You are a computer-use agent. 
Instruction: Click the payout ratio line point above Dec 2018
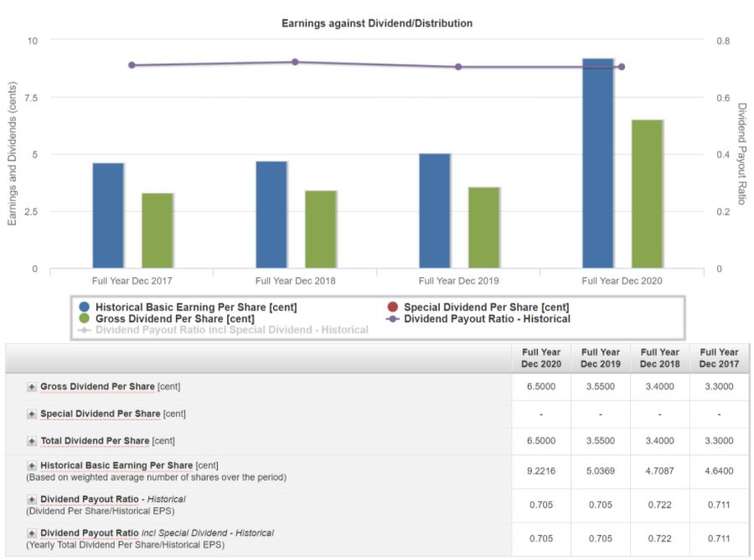point(295,62)
